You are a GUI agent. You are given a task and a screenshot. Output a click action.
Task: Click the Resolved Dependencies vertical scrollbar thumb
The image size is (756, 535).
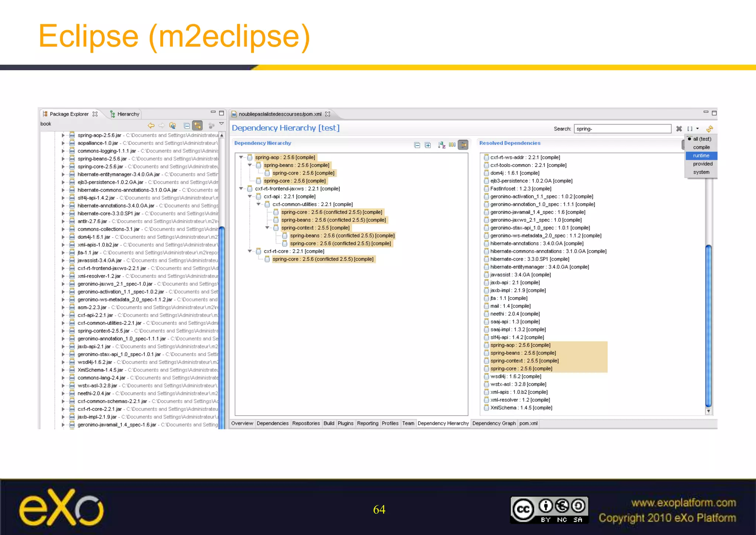(708, 326)
